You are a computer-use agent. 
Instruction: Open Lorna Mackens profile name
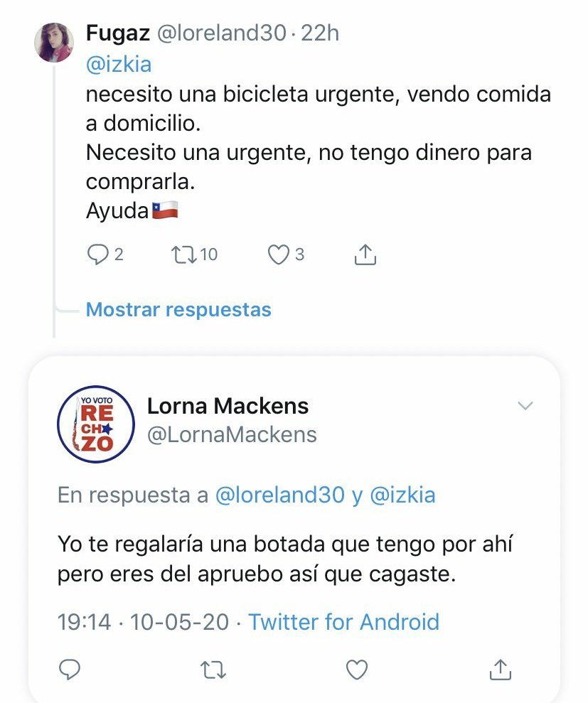click(228, 406)
